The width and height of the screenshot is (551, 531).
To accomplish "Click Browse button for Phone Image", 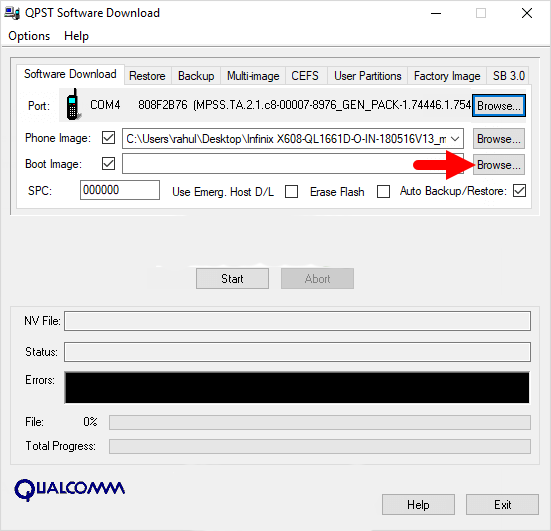I will coord(499,139).
